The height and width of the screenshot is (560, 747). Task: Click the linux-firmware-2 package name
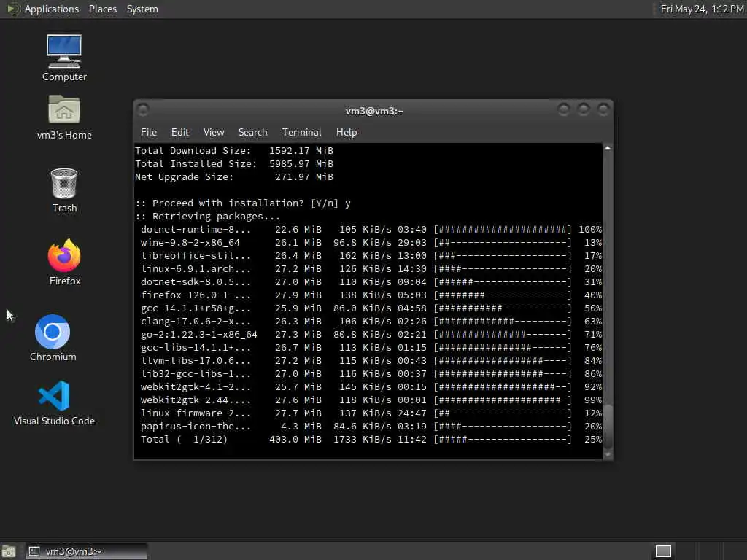tap(196, 413)
